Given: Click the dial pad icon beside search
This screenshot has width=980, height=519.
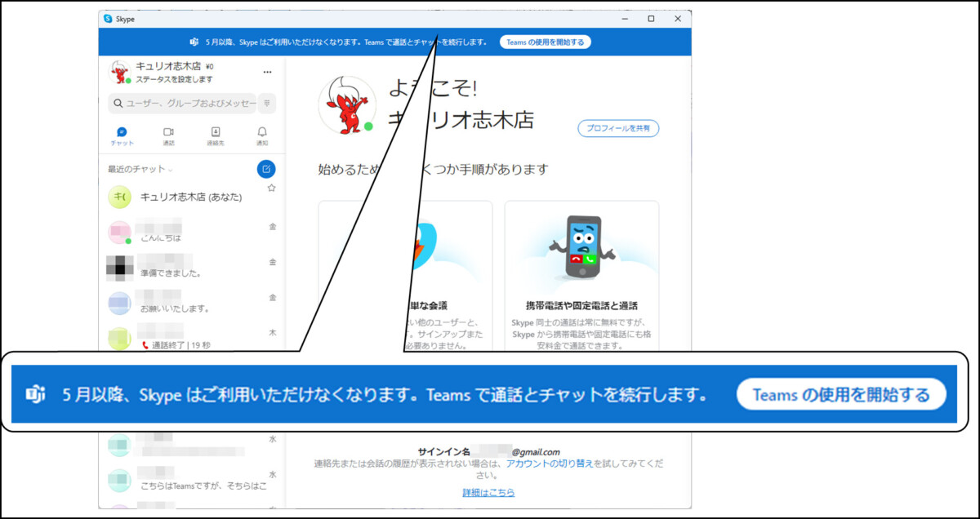Looking at the screenshot, I should click(x=267, y=104).
